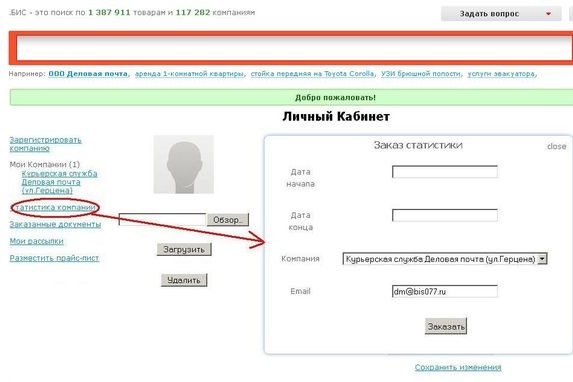Screen dimensions: 573x382
Task: Click the Дата начала input field
Action: click(445, 171)
